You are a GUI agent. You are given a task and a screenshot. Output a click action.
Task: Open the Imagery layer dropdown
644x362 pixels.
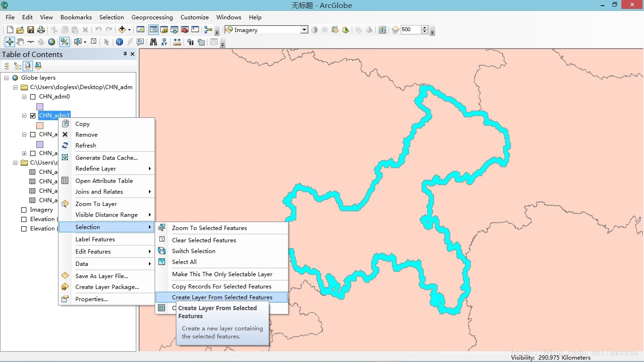point(304,30)
